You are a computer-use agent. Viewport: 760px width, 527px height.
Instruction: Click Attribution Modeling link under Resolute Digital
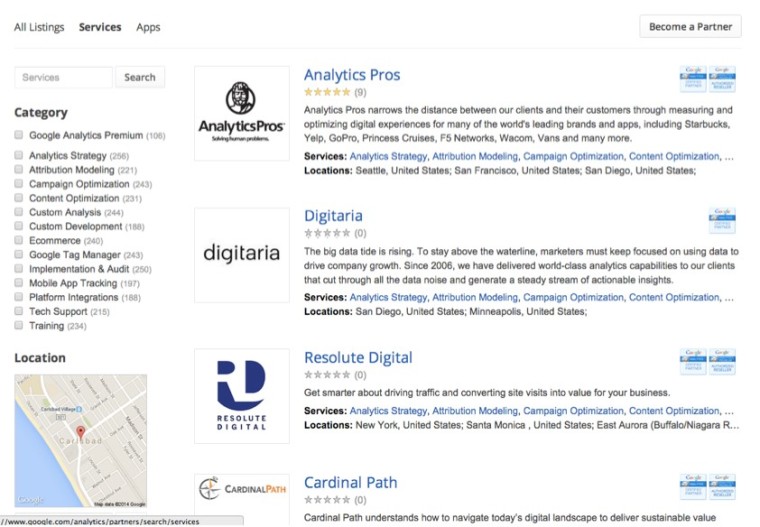(475, 411)
